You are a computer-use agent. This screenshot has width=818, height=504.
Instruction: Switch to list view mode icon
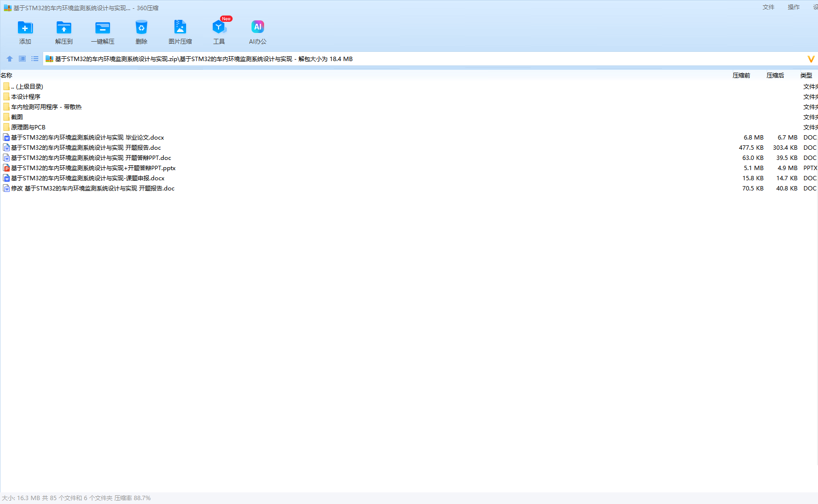pos(35,59)
